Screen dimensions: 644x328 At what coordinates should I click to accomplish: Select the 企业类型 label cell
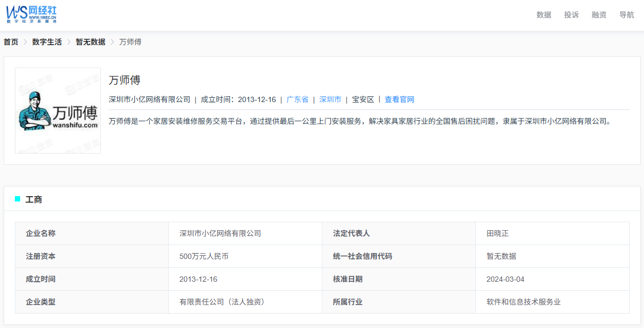coord(92,302)
